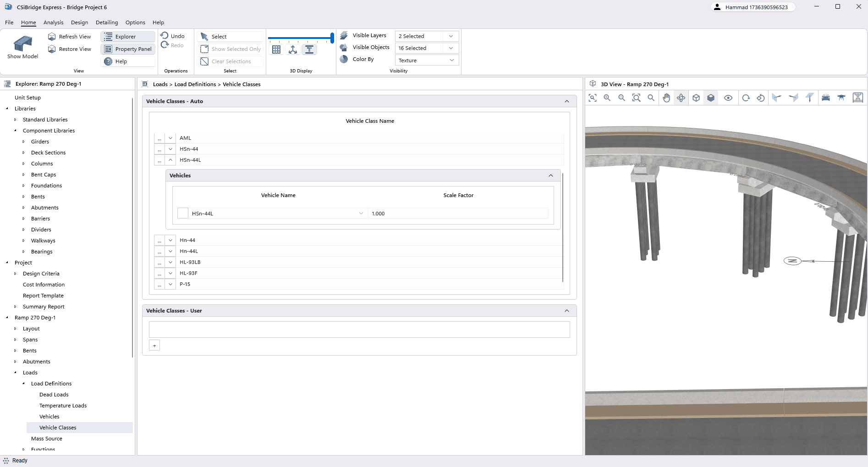Open the Analysis menu tab
The height and width of the screenshot is (467, 868).
(53, 22)
